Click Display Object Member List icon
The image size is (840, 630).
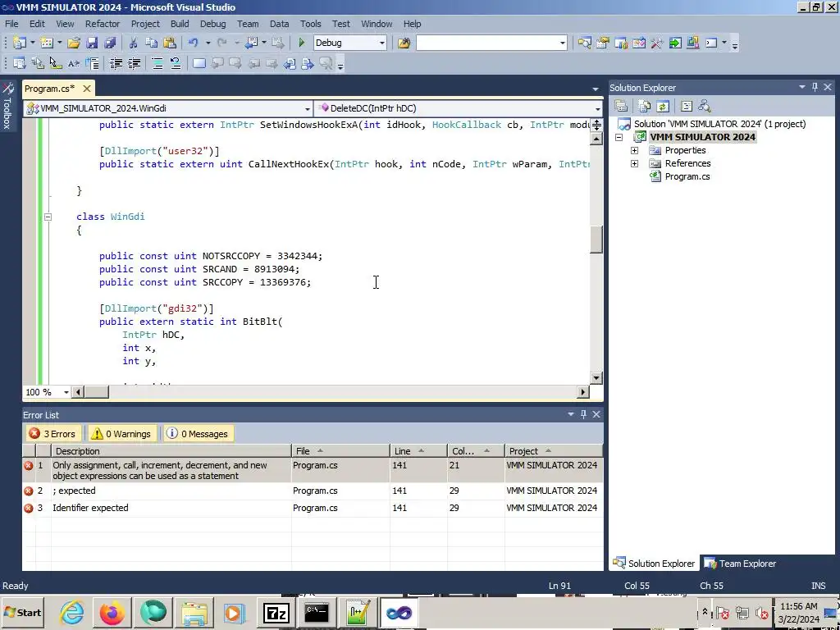point(20,64)
